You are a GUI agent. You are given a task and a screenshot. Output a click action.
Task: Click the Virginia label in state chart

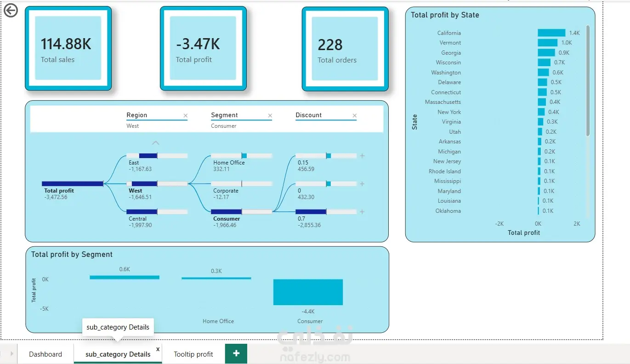pos(451,122)
